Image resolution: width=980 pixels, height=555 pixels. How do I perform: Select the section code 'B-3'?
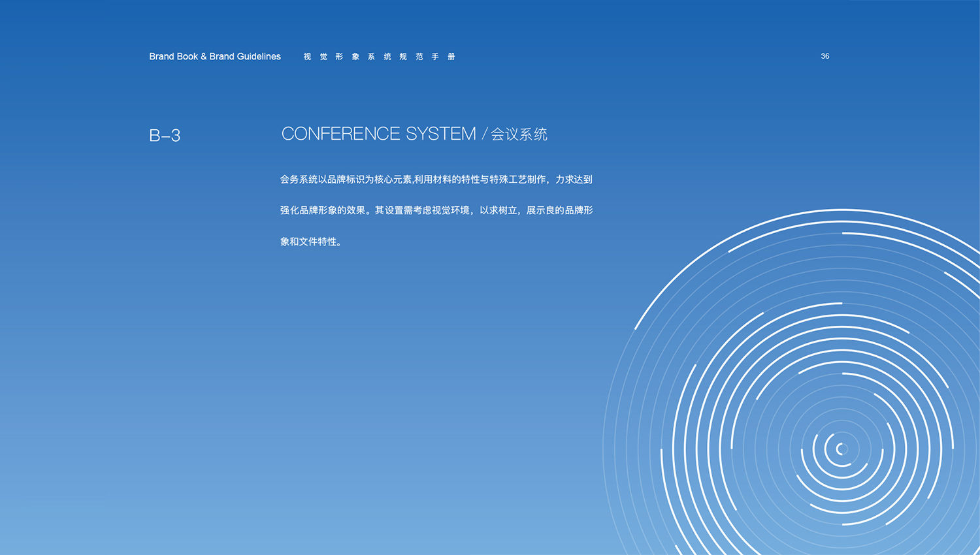coord(165,135)
